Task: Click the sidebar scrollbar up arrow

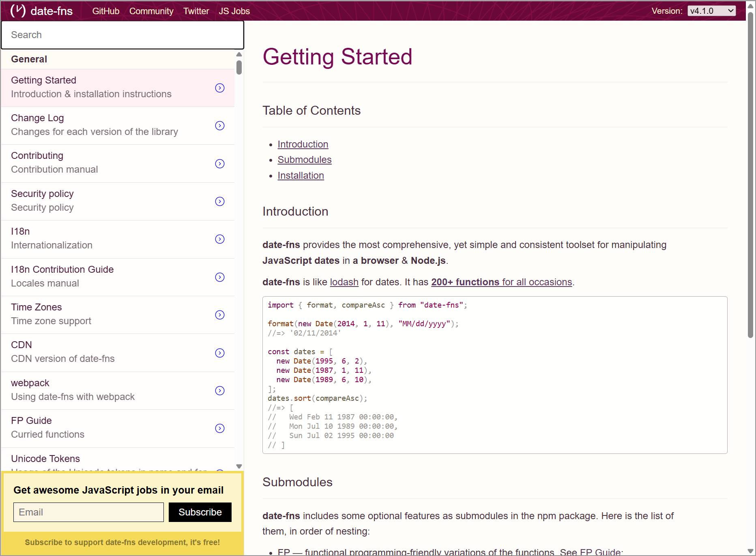Action: click(x=239, y=54)
